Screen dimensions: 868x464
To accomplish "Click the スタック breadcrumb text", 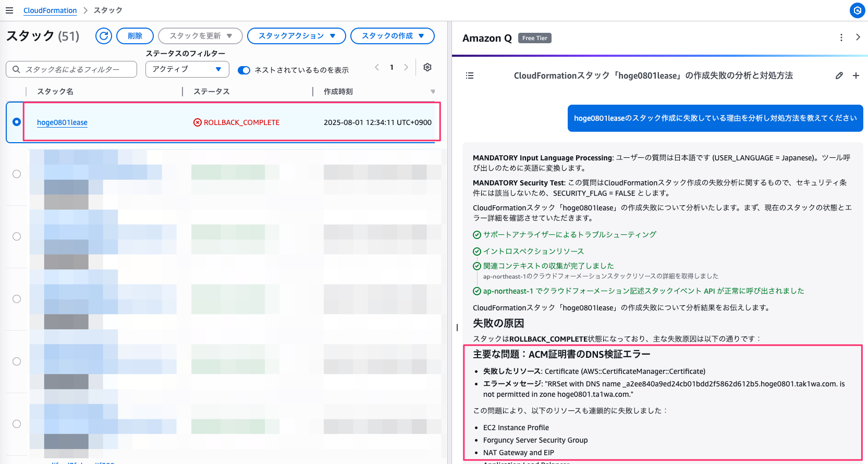I will coord(108,10).
